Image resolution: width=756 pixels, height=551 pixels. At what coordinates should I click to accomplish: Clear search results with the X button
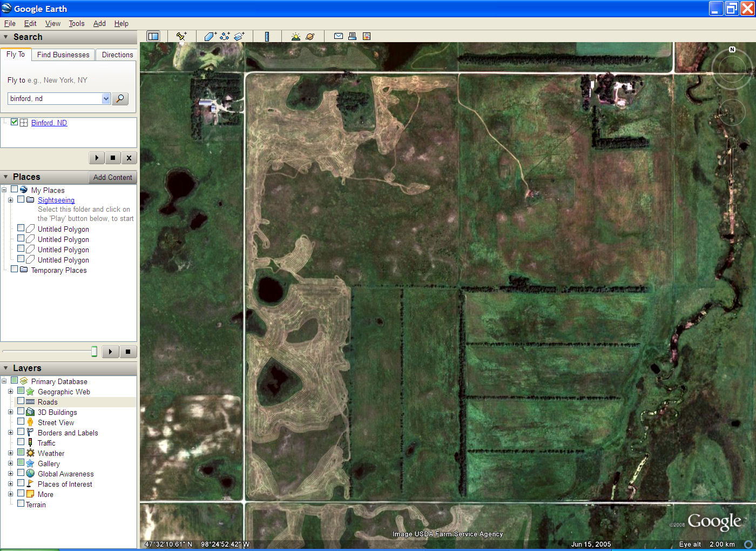(129, 158)
